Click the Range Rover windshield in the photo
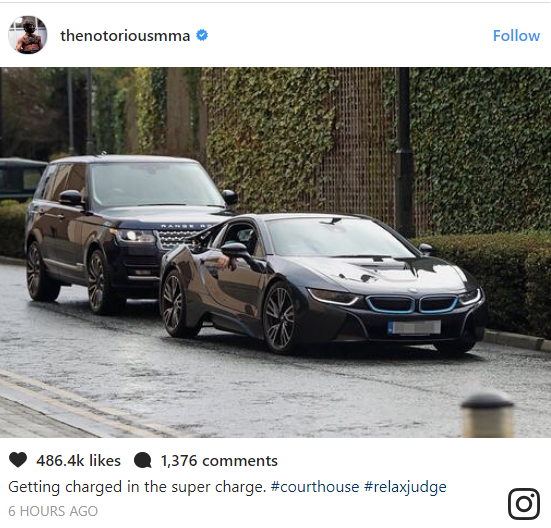Screen dimensions: 551x528 click(x=155, y=184)
